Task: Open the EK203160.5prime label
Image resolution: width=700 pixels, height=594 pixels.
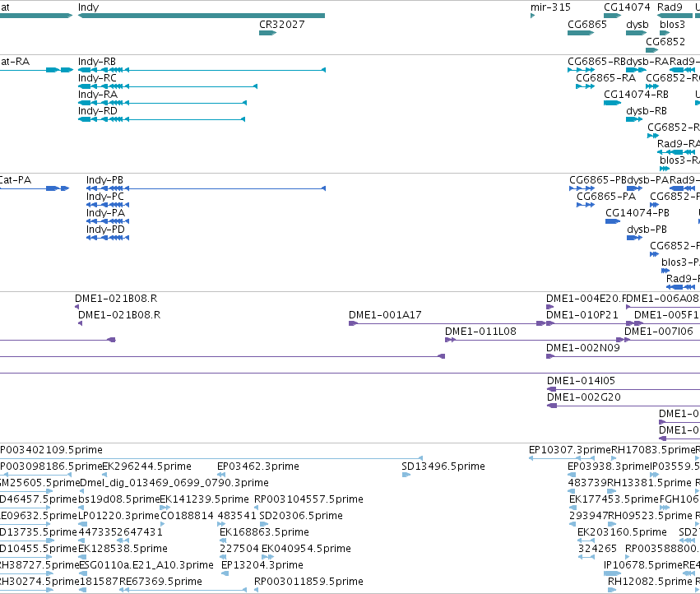Action: pyautogui.click(x=622, y=532)
